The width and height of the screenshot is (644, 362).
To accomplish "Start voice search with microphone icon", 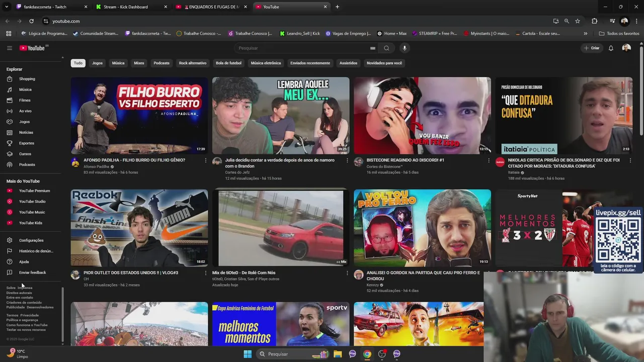I will 405,48.
